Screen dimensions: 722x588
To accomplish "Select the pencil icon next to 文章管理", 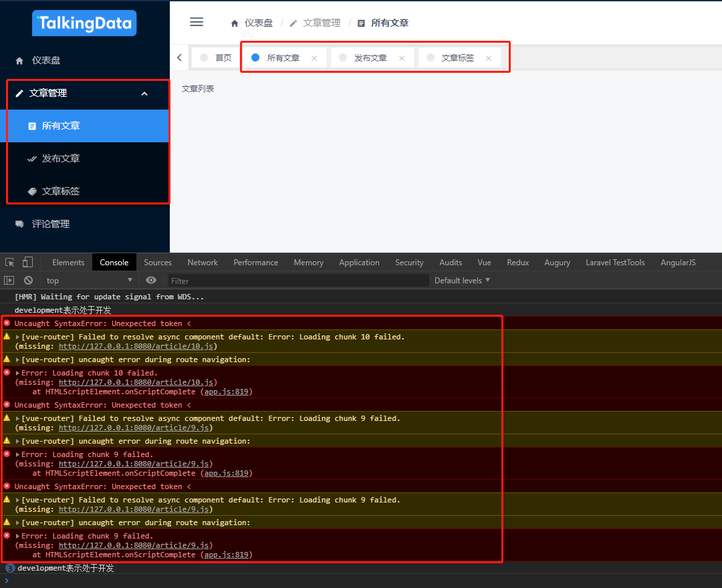I will pyautogui.click(x=19, y=93).
